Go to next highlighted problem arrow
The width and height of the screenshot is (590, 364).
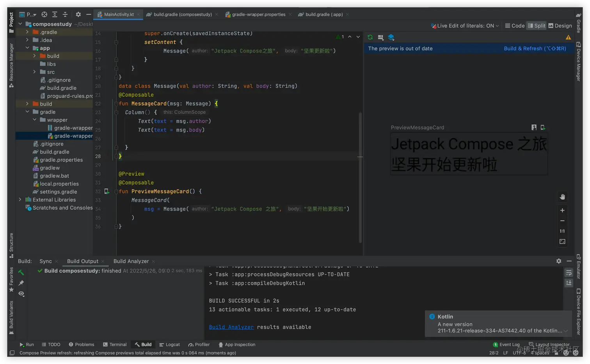[358, 37]
